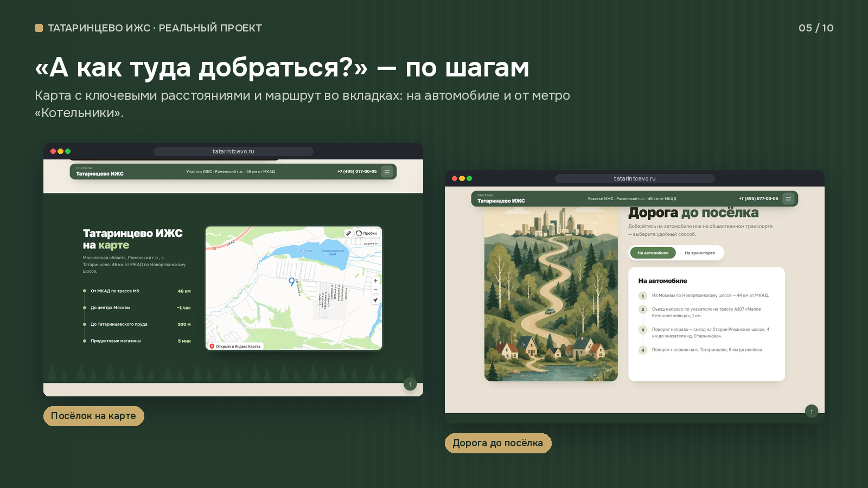Click the map geolocation arrow icon
Viewport: 868px width, 488px height.
(375, 300)
